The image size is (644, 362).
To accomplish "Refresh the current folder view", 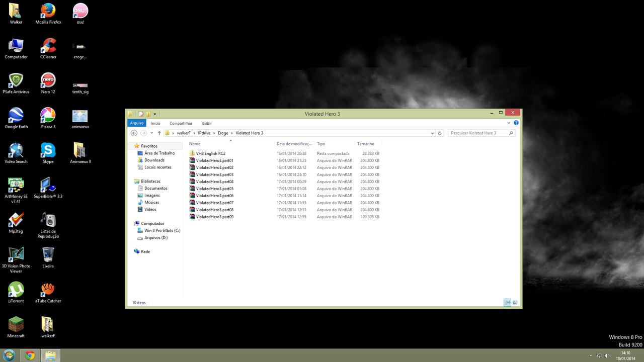I will click(440, 133).
